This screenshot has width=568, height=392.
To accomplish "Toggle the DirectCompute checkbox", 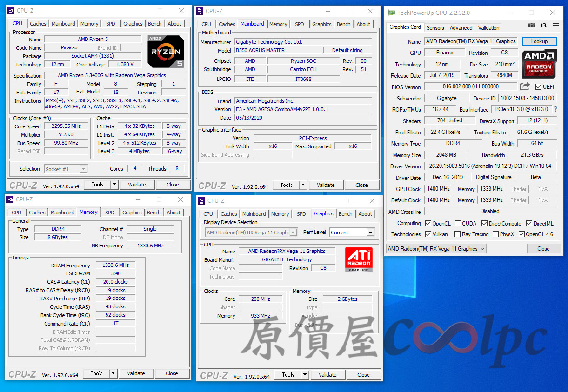I will (484, 224).
